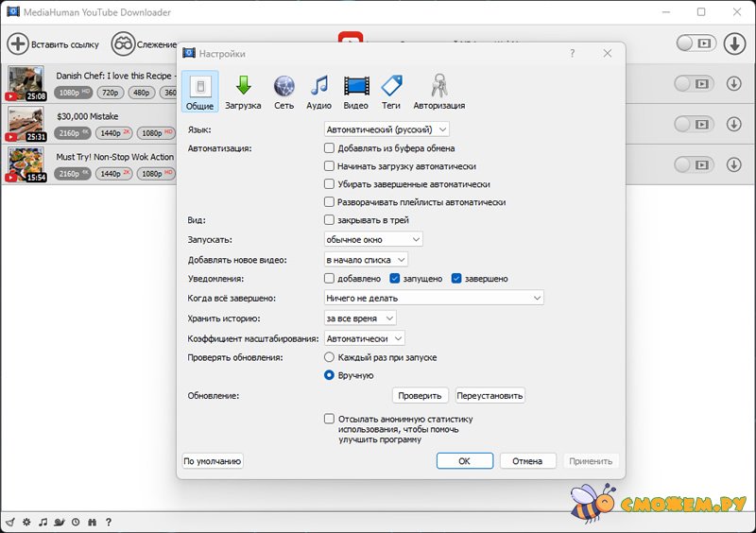Open history via clock icon in status bar
This screenshot has width=756, height=533.
76,522
